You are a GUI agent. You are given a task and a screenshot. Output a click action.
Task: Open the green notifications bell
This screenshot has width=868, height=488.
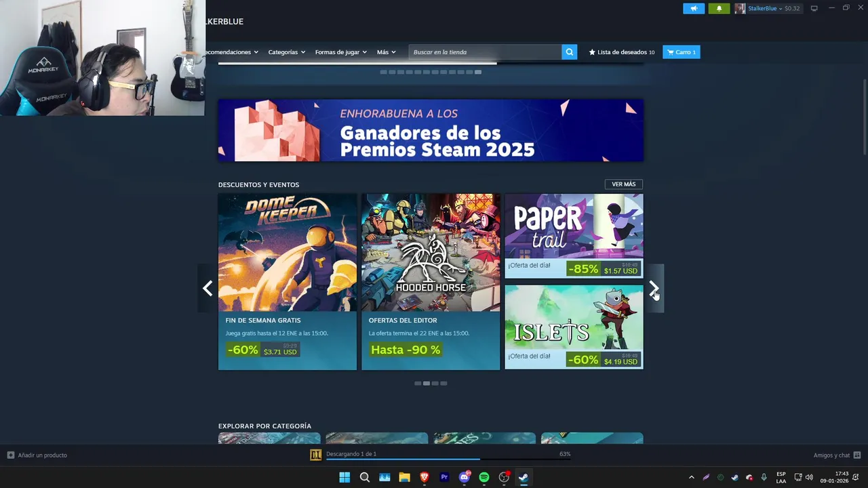pos(719,8)
